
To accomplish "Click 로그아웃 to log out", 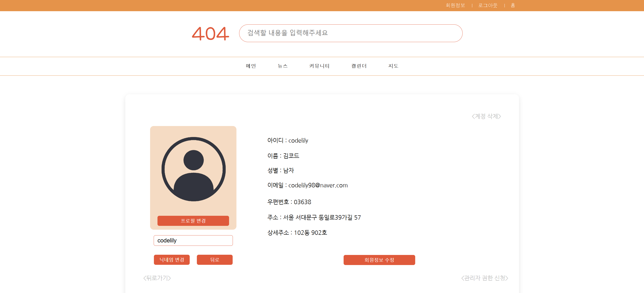I will click(488, 5).
